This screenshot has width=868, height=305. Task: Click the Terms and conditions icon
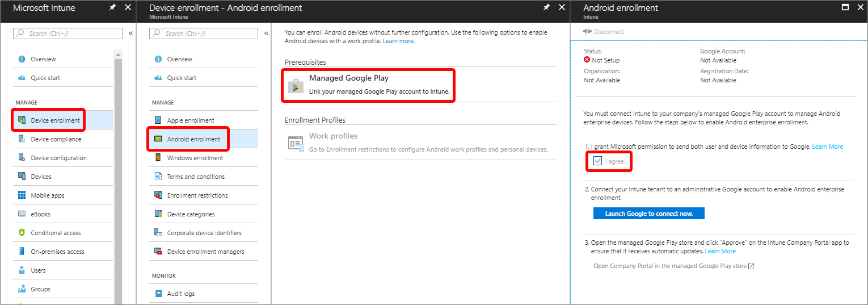[x=158, y=177]
